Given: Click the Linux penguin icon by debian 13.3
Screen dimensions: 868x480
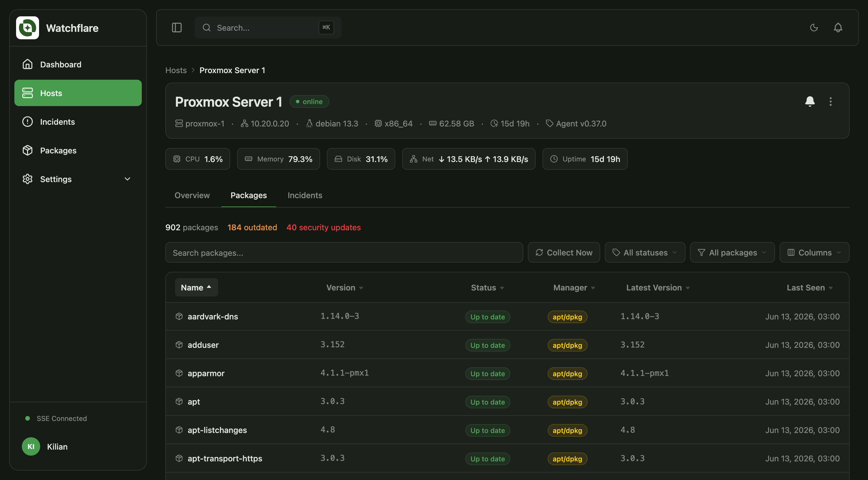Looking at the screenshot, I should (309, 124).
